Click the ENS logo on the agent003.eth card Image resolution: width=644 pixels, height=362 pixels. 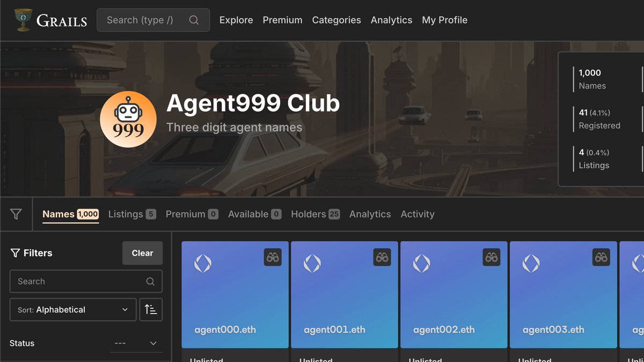(531, 263)
